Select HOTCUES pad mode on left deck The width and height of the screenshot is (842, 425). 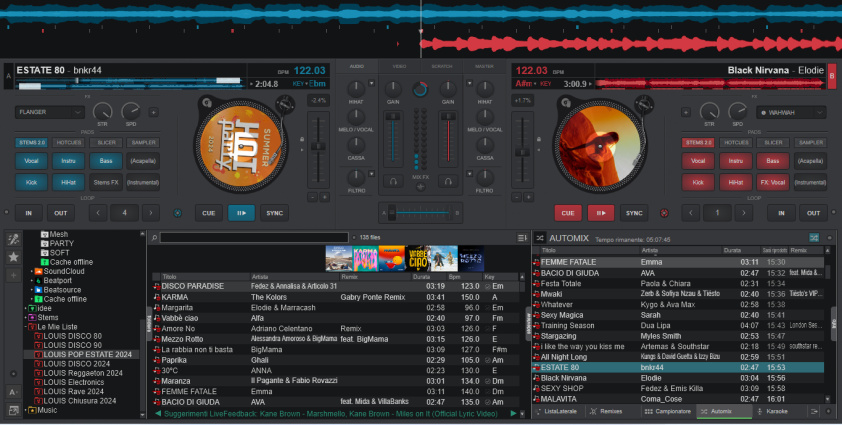tap(69, 142)
